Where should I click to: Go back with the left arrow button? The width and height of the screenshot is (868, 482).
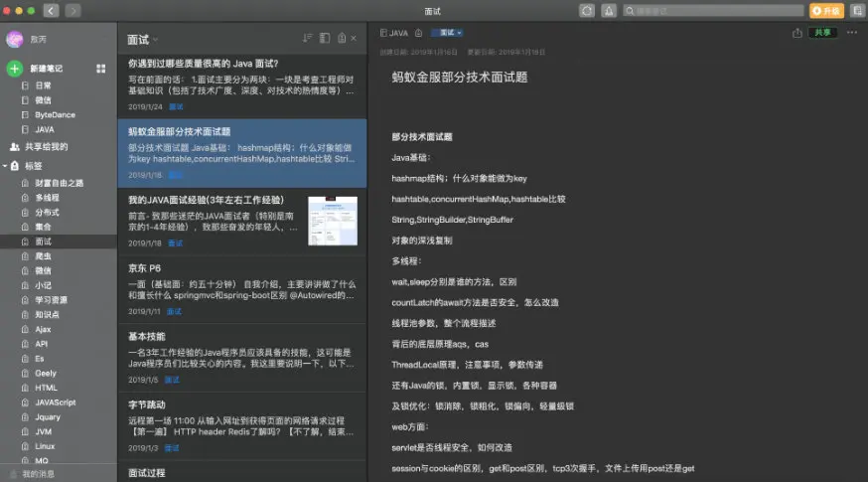pyautogui.click(x=51, y=11)
